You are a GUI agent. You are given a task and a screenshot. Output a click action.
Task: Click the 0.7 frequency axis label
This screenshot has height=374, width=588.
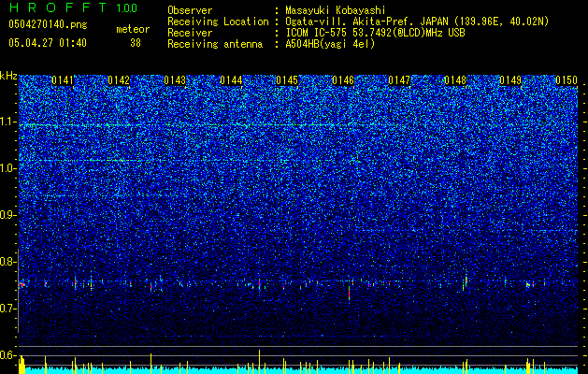pos(8,309)
